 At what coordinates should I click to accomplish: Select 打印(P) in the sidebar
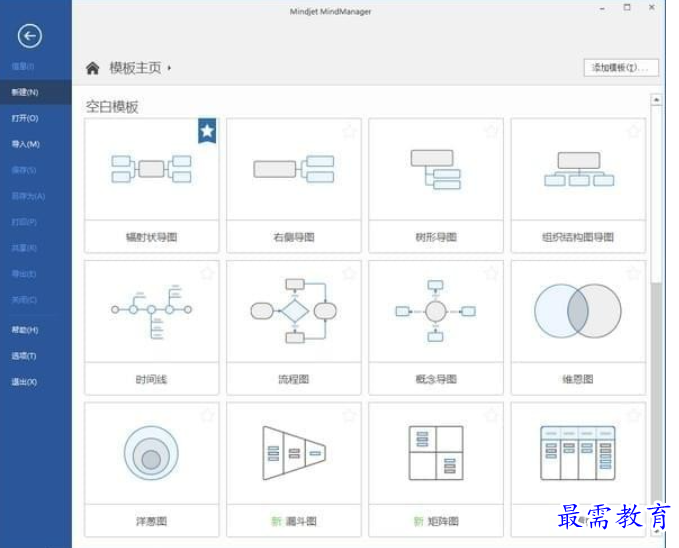coord(24,222)
